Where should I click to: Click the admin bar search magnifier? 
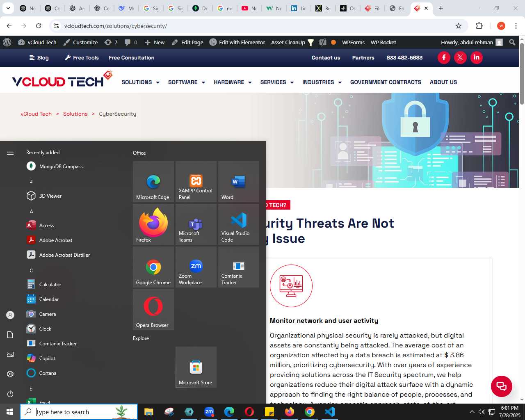point(512,42)
